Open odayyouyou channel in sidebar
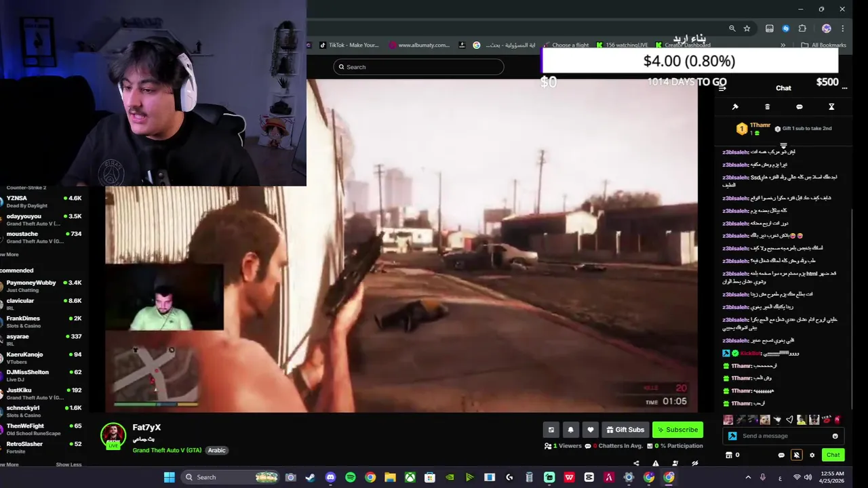 point(41,220)
